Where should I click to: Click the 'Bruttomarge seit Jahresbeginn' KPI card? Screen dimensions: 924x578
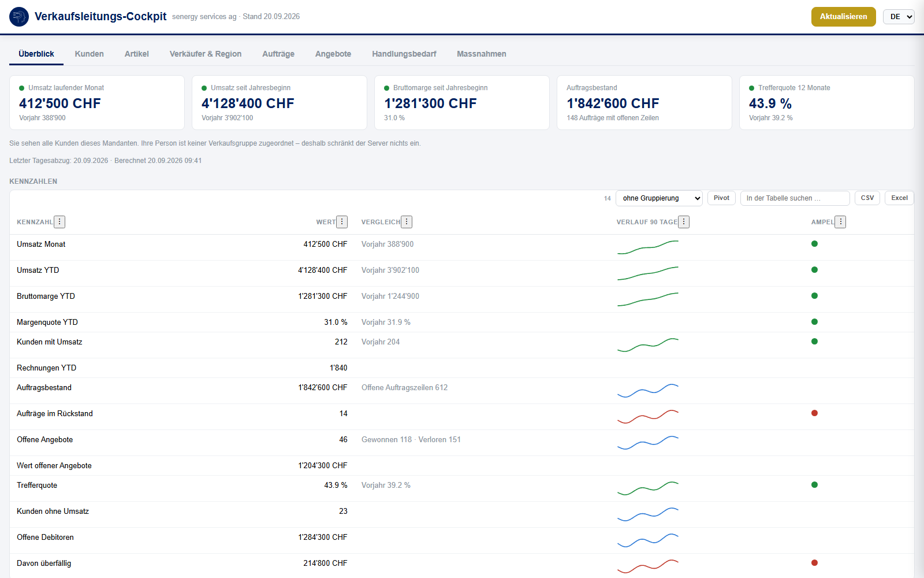[x=462, y=103]
